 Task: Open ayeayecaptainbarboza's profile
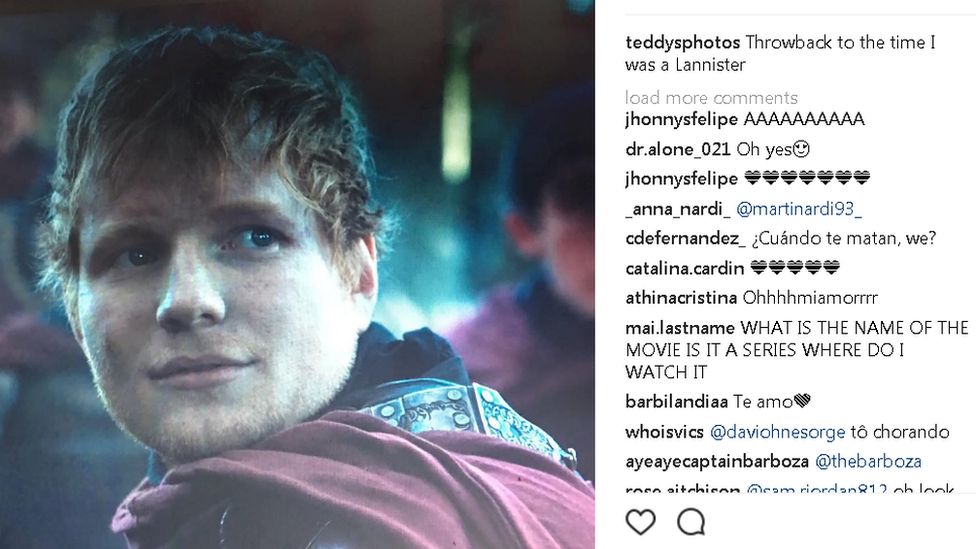pos(716,462)
